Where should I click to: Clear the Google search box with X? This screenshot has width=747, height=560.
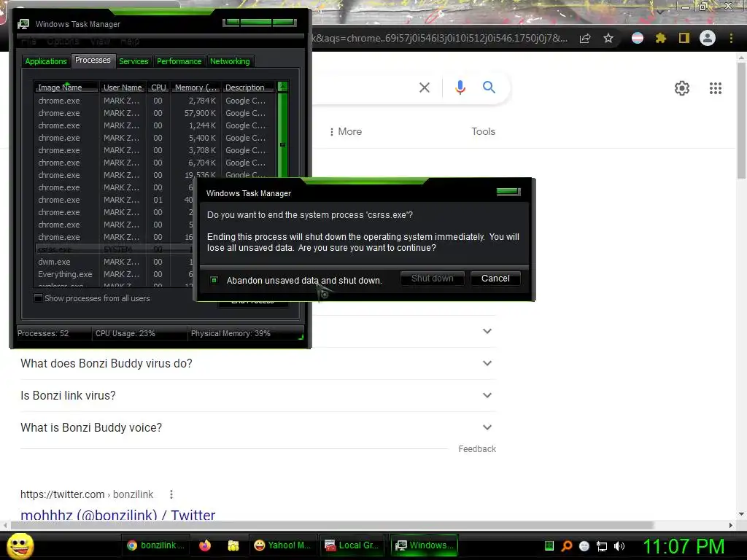coord(425,87)
